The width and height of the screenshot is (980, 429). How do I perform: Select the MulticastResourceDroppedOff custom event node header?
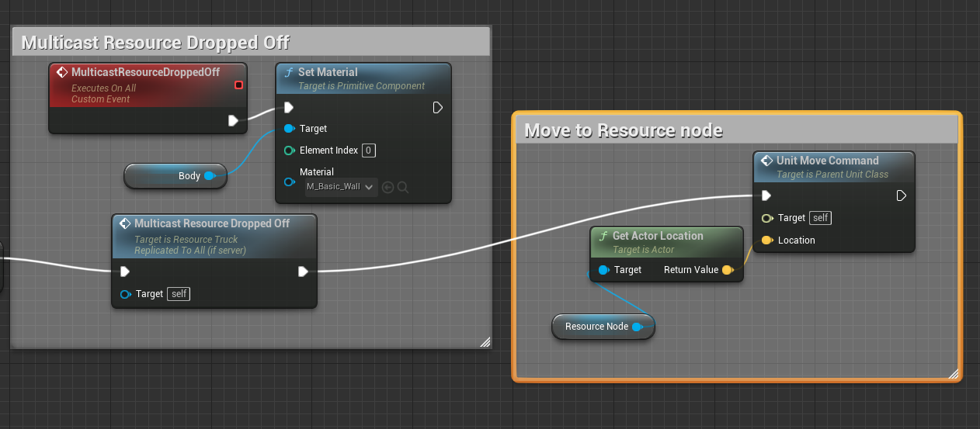(148, 85)
